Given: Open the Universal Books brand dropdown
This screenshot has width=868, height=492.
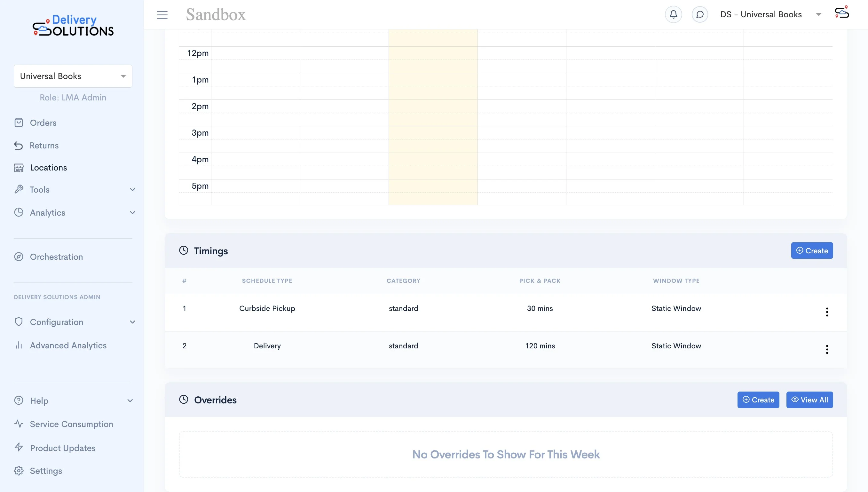Looking at the screenshot, I should tap(73, 76).
